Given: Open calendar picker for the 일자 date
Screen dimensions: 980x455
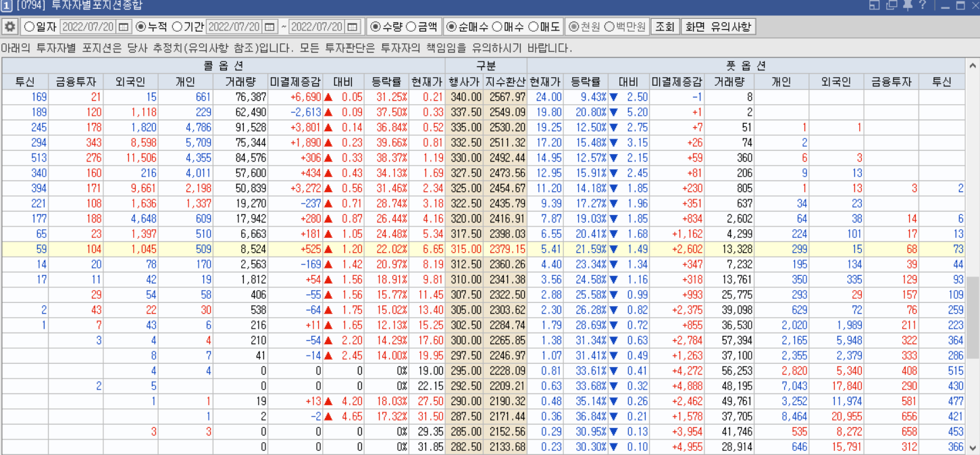Looking at the screenshot, I should pos(124,27).
